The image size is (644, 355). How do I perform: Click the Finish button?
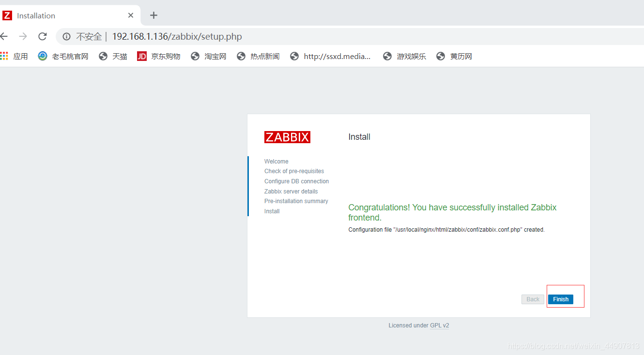[561, 299]
